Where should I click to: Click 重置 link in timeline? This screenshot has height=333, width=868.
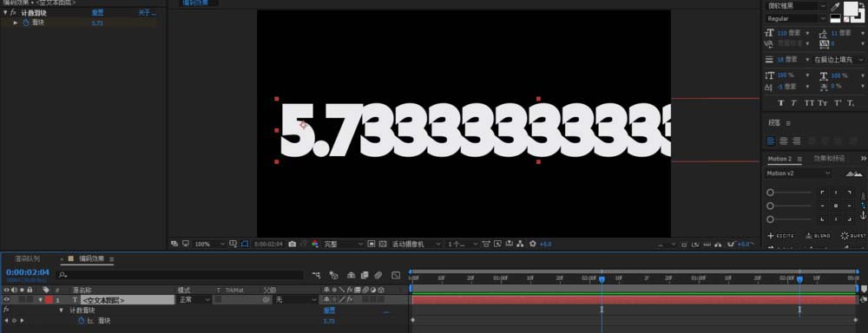pos(329,310)
